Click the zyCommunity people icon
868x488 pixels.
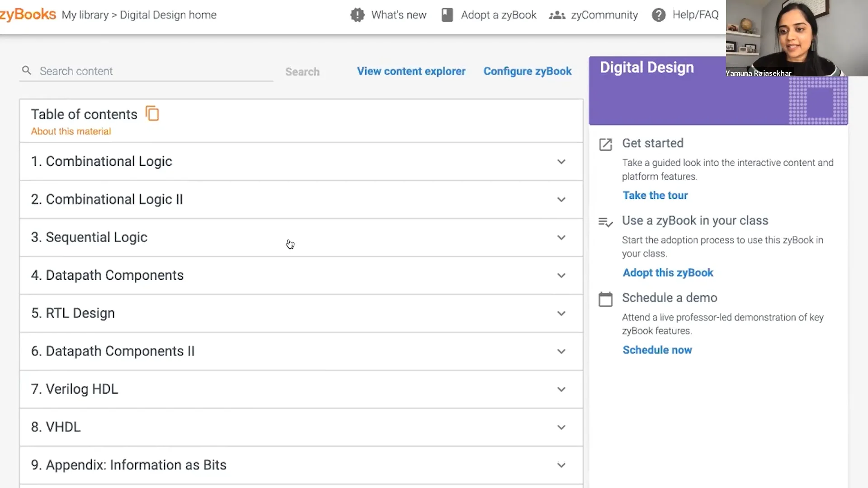point(557,15)
